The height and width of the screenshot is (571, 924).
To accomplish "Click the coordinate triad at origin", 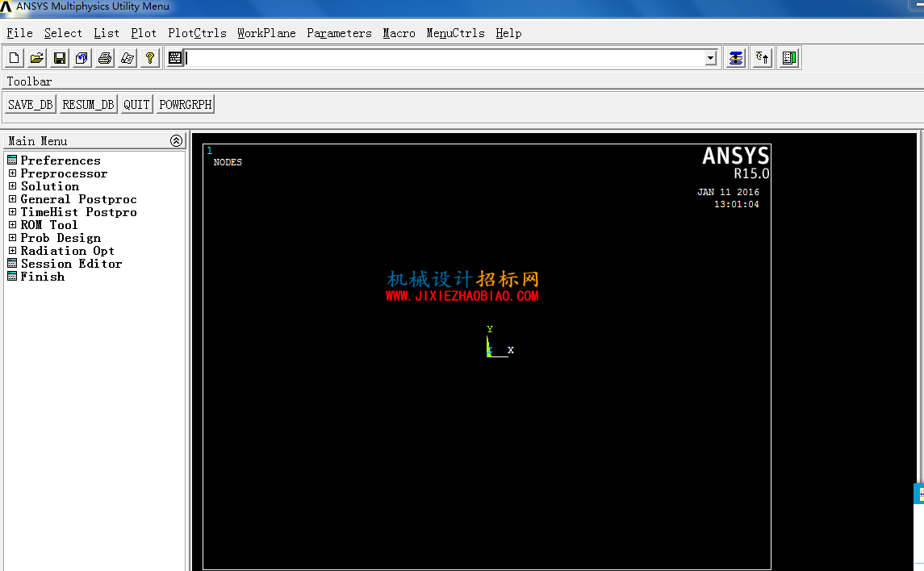I will 499,342.
